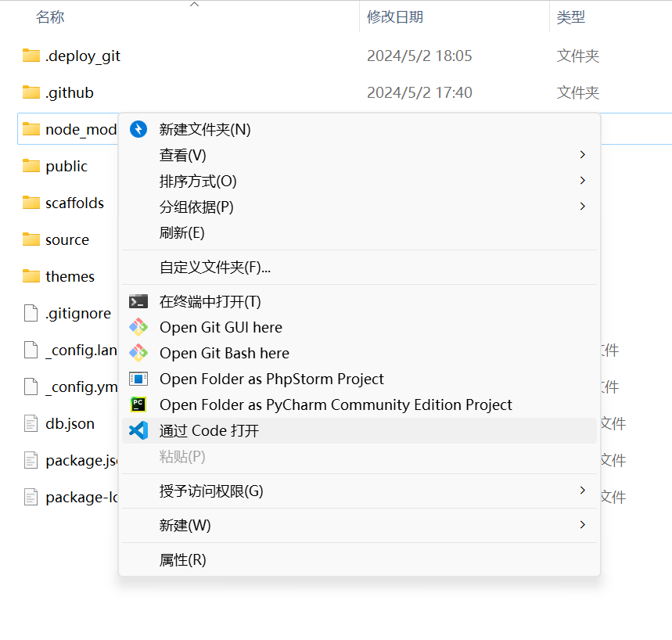Click the PyCharm icon in context menu

(138, 404)
